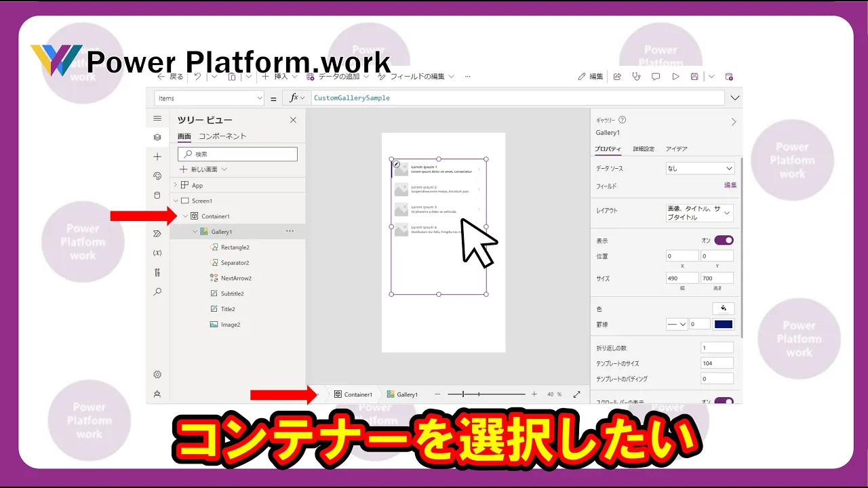Switch to the 画面 tab
The width and height of the screenshot is (868, 488).
coord(184,136)
